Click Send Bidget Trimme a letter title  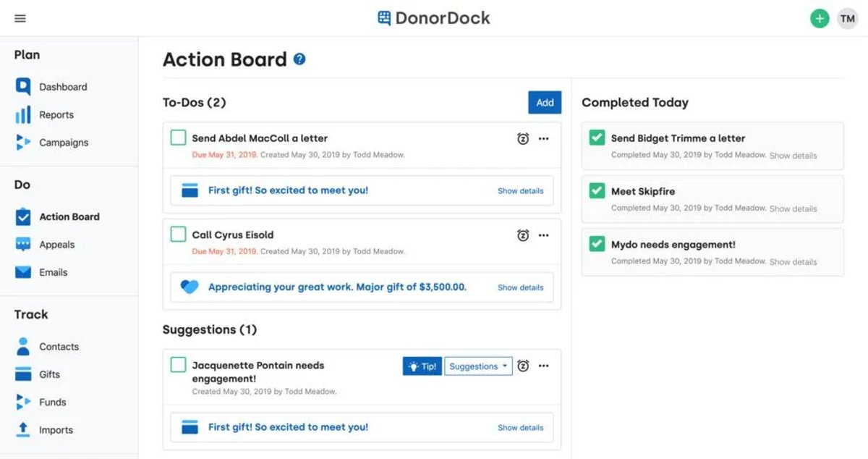coord(678,138)
